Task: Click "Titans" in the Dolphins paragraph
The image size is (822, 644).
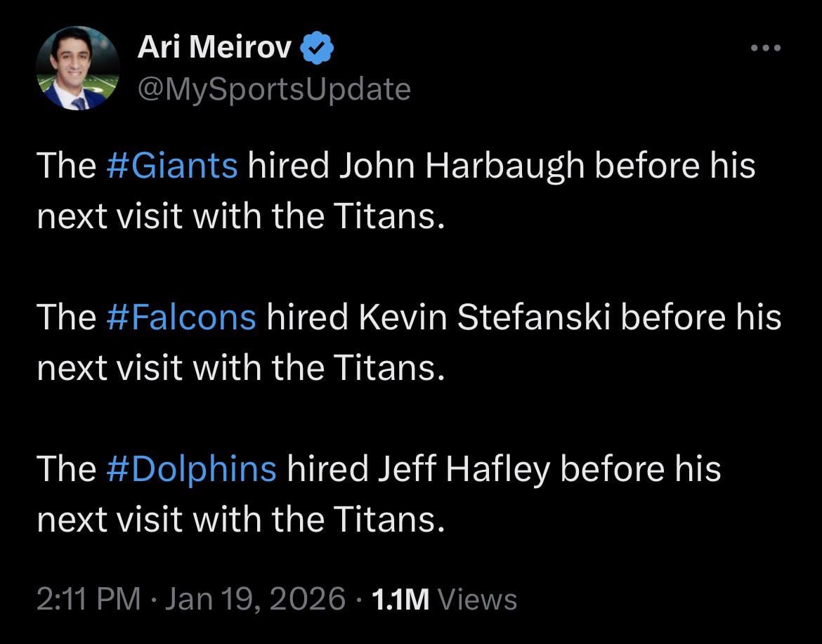Action: click(388, 520)
